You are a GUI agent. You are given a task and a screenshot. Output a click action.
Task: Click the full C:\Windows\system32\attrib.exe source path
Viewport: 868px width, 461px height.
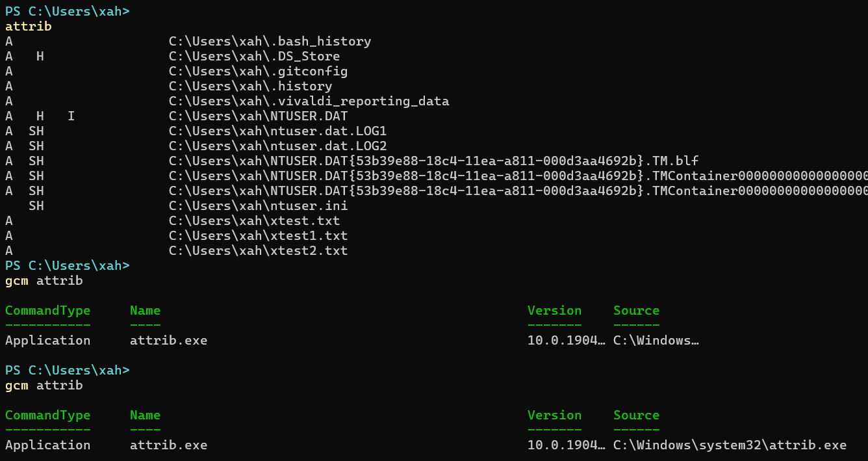click(730, 445)
